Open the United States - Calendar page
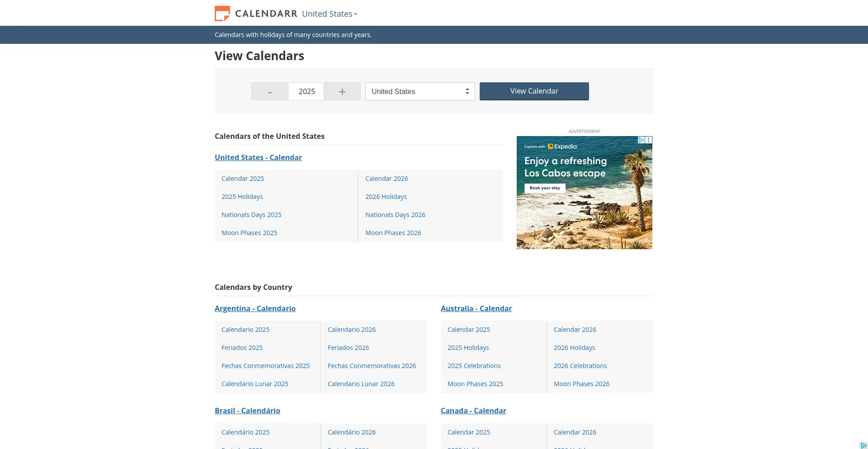 coord(258,157)
